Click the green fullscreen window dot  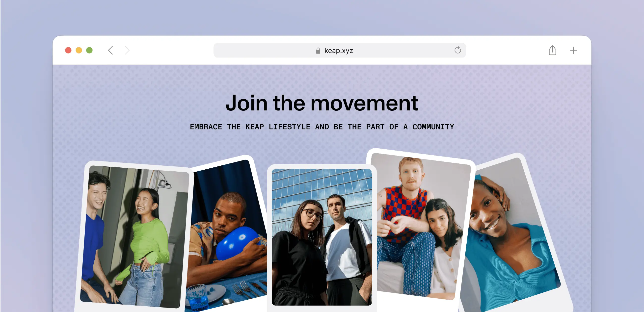tap(89, 50)
